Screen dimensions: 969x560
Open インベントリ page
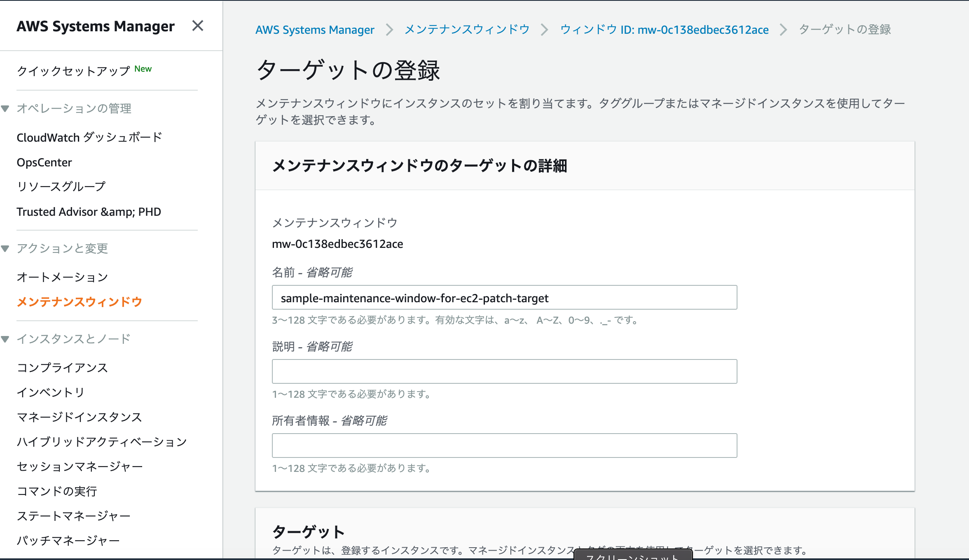point(51,392)
